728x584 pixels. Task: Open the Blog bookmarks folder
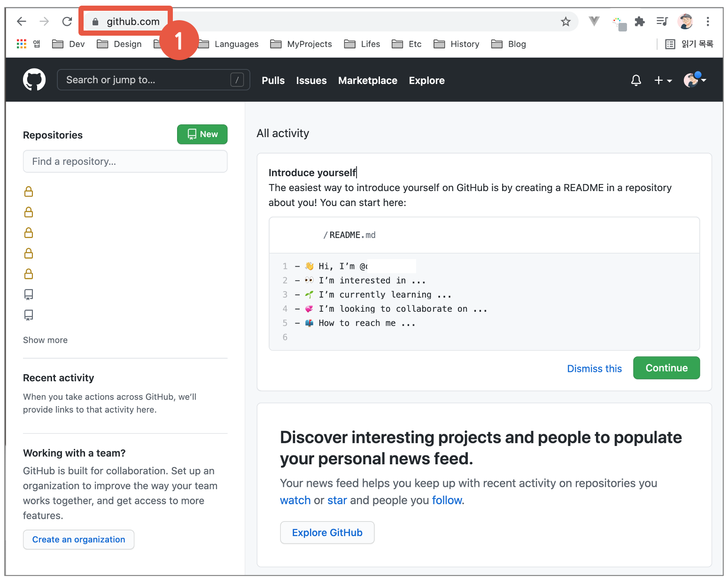coord(509,44)
